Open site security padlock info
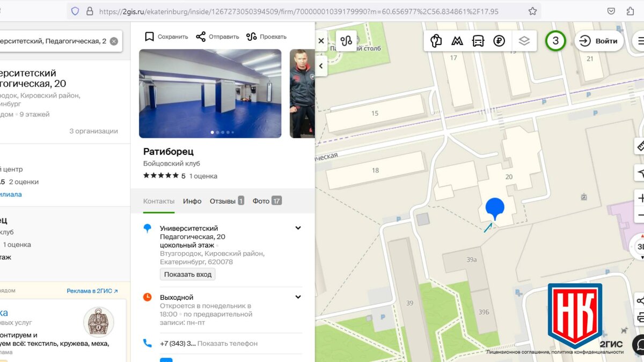This screenshot has height=362, width=644. point(90,11)
